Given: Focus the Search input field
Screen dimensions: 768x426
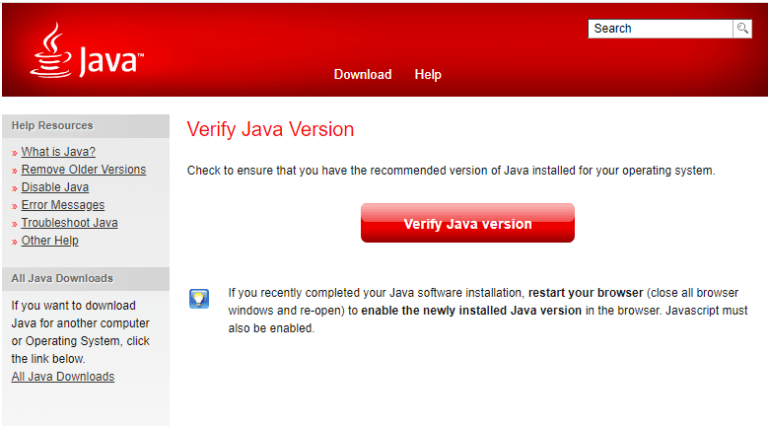Looking at the screenshot, I should [x=660, y=28].
